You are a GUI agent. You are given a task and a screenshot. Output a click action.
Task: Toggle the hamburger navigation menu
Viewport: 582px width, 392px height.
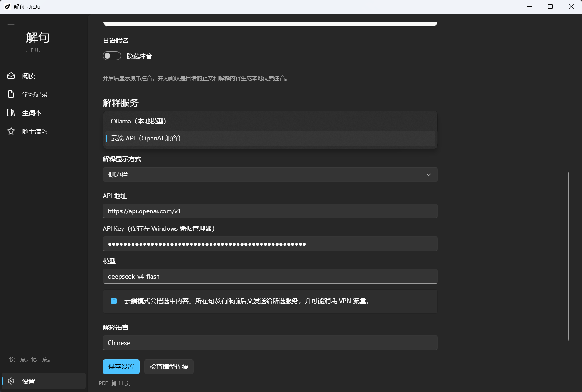click(x=11, y=25)
